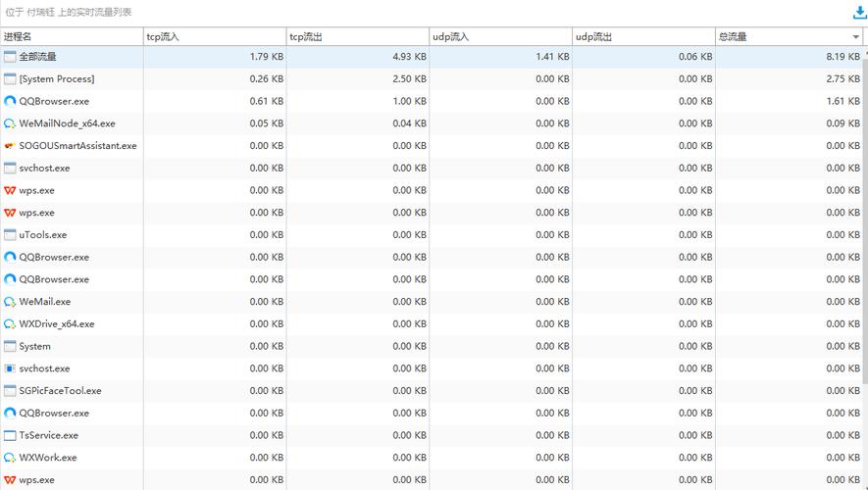This screenshot has height=490, width=868.
Task: Sort by the udp流入 column header
Action: click(500, 36)
